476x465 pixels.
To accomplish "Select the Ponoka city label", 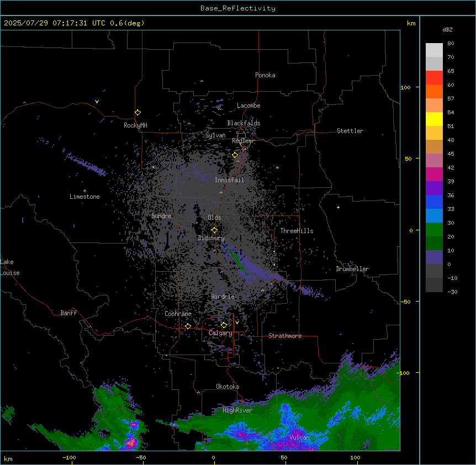I will pos(265,75).
